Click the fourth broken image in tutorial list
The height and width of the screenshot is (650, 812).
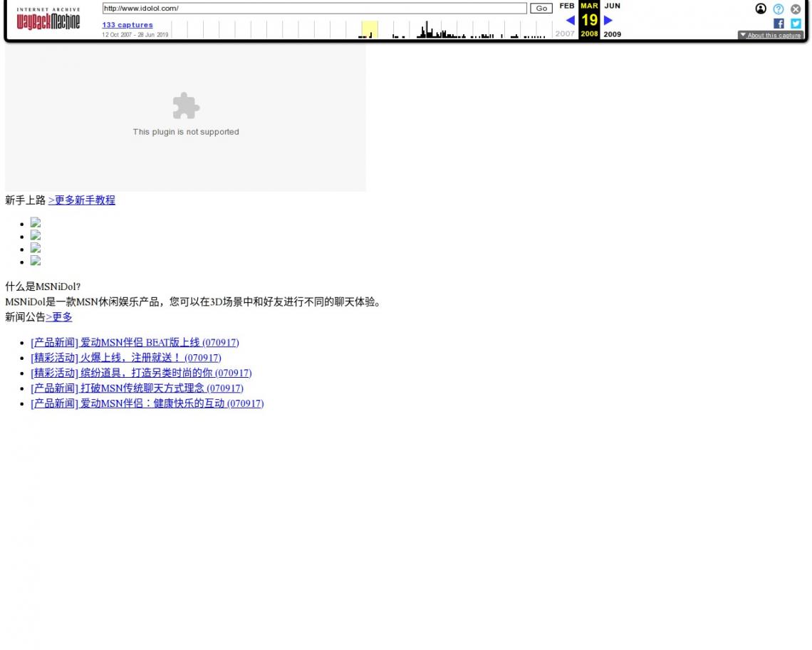click(35, 261)
